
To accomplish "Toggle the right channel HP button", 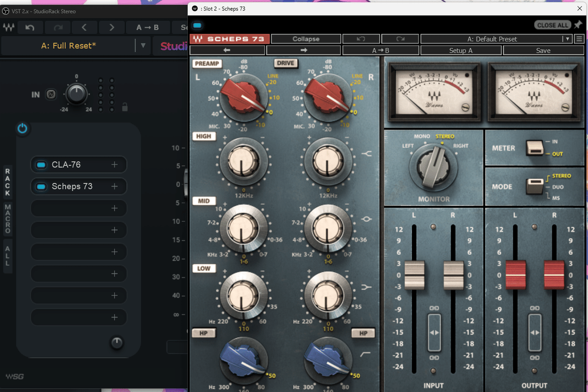I will [363, 333].
